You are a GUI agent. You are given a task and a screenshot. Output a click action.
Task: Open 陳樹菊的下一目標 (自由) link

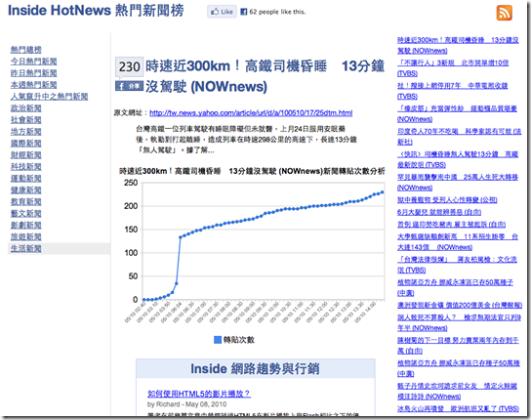pyautogui.click(x=458, y=346)
